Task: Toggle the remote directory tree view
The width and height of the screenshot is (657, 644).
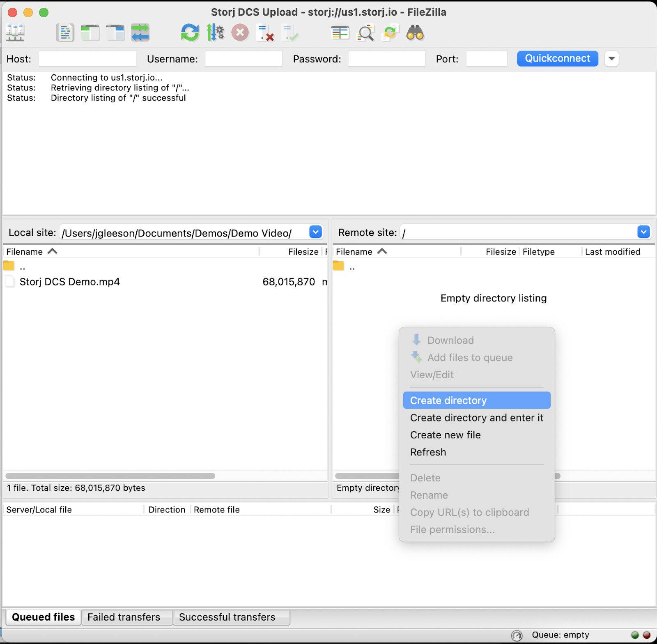Action: (x=115, y=33)
